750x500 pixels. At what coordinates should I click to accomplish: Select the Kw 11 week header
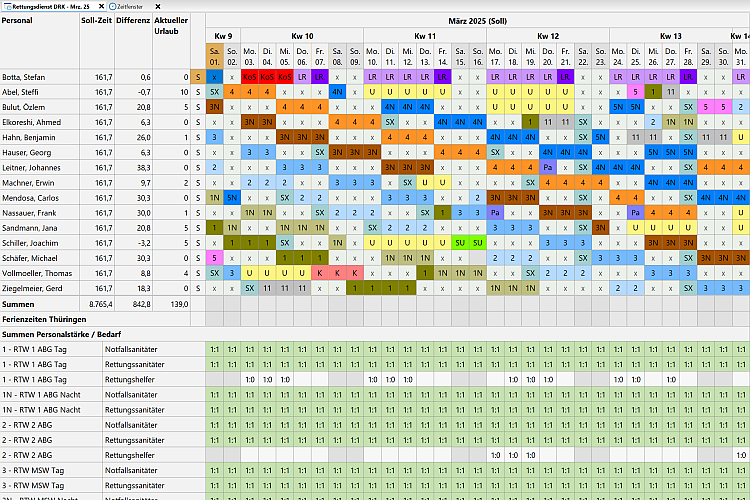click(x=425, y=35)
